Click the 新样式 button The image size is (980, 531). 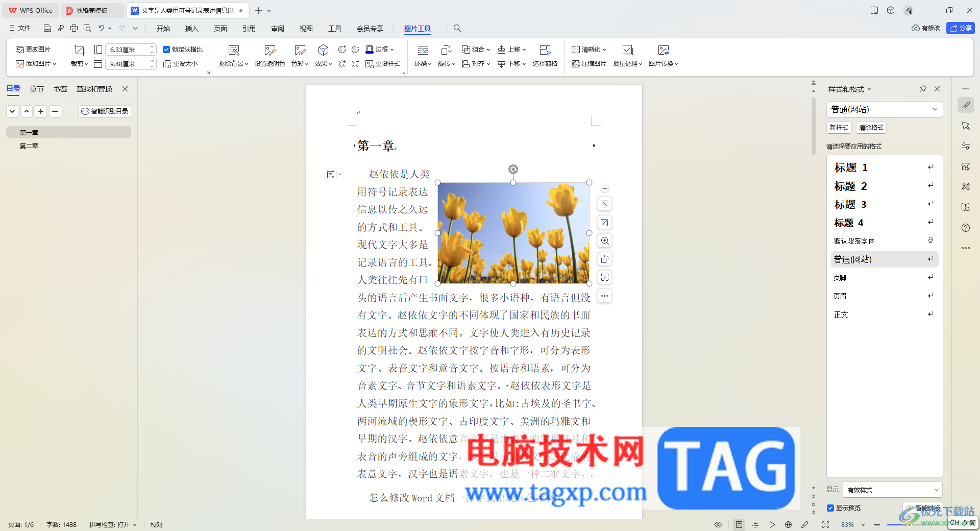pos(839,128)
